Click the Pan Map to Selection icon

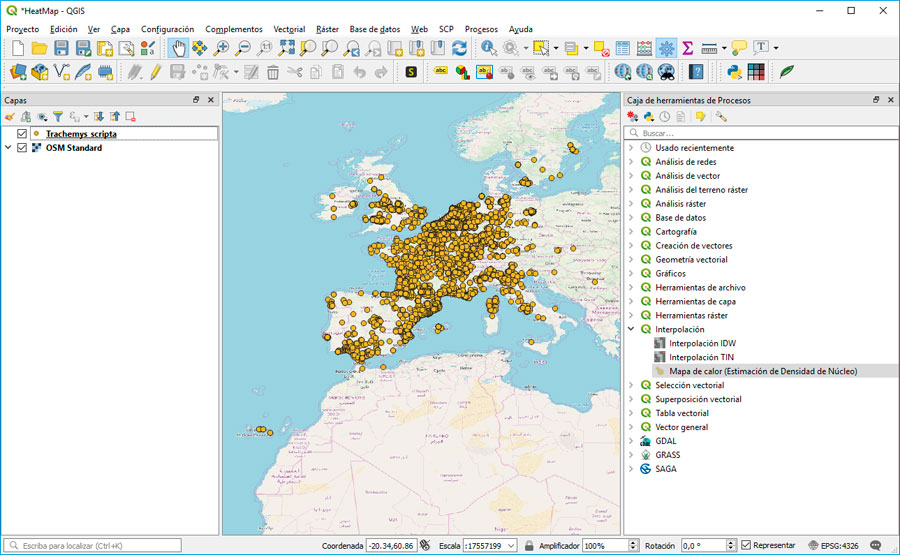199,48
